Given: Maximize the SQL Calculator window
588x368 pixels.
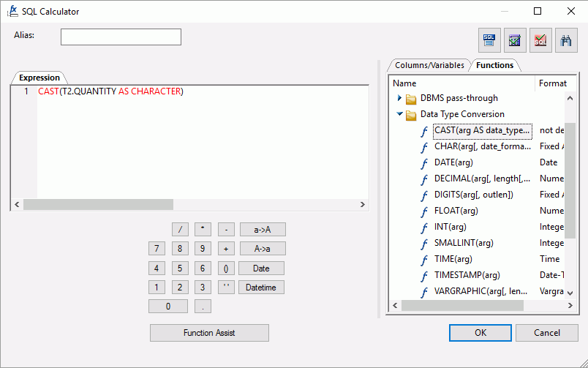Looking at the screenshot, I should (x=538, y=11).
